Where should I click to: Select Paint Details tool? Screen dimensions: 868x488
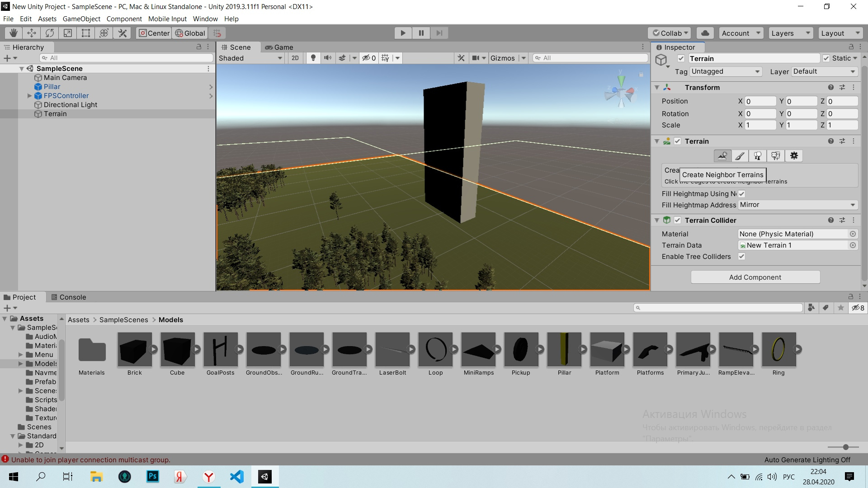[776, 156]
